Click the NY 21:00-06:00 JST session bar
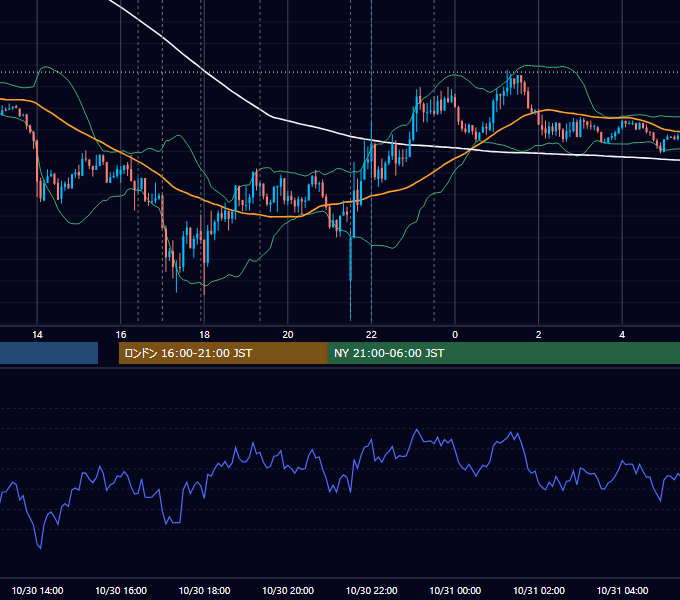Viewport: 680px width, 600px height. [503, 353]
